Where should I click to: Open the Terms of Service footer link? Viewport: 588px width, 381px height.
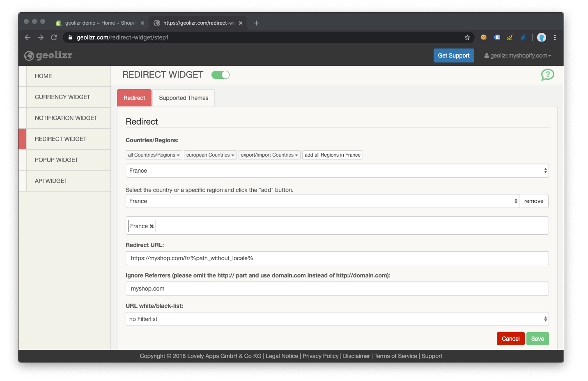(x=395, y=356)
